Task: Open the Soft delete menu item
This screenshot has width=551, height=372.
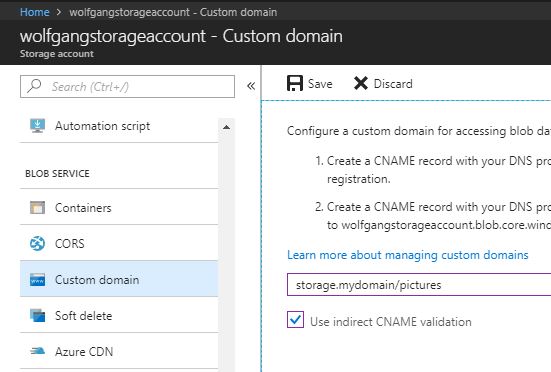Action: click(119, 315)
